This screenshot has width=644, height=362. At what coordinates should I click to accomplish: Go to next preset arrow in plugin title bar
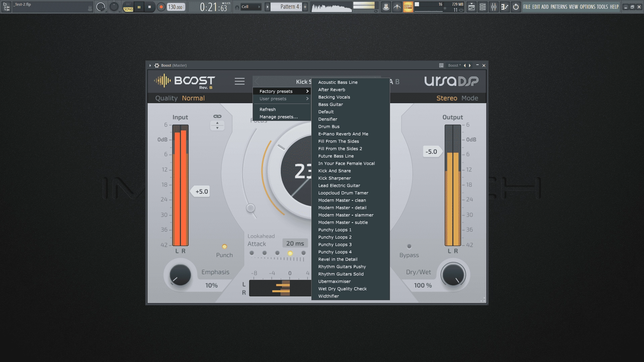[x=470, y=65]
